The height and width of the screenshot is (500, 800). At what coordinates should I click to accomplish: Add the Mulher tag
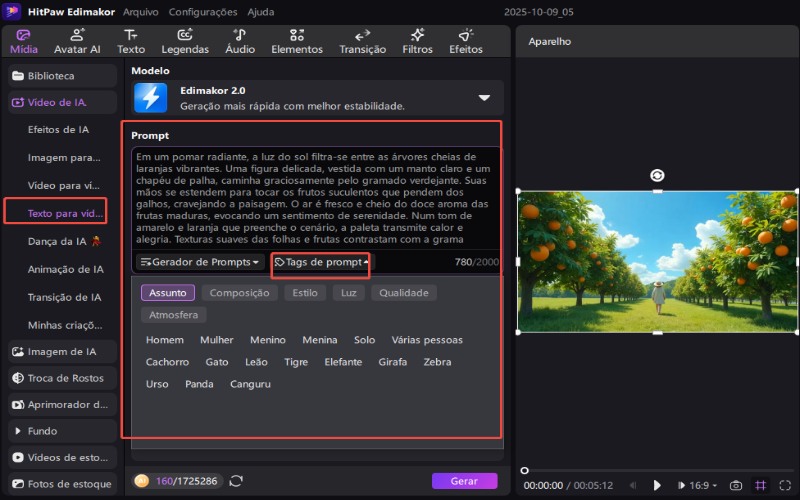pos(216,340)
